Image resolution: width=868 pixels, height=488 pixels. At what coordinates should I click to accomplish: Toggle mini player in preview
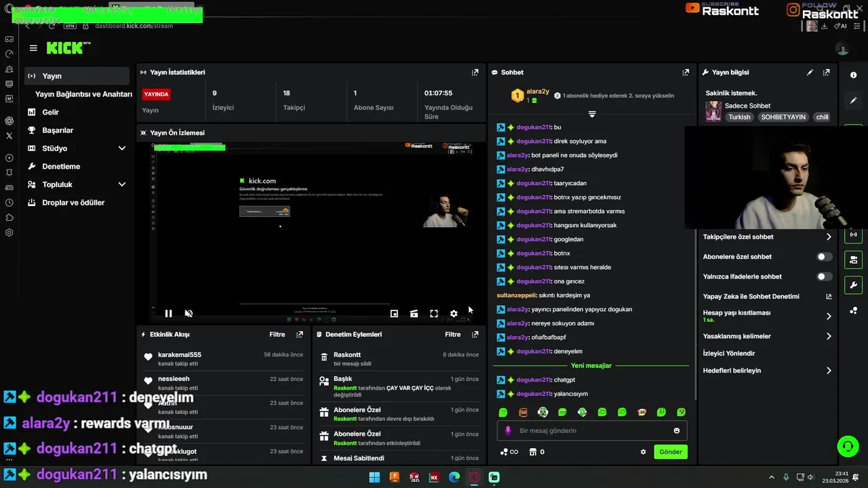(394, 313)
